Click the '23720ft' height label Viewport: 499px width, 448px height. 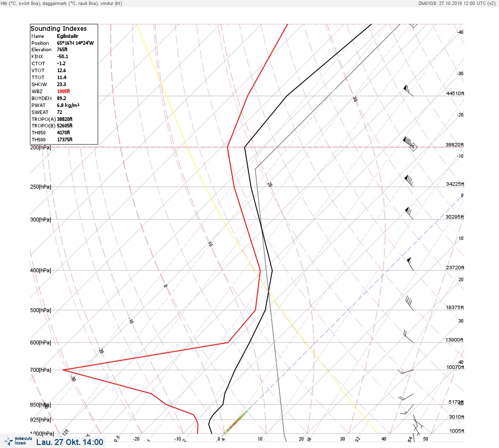point(455,267)
